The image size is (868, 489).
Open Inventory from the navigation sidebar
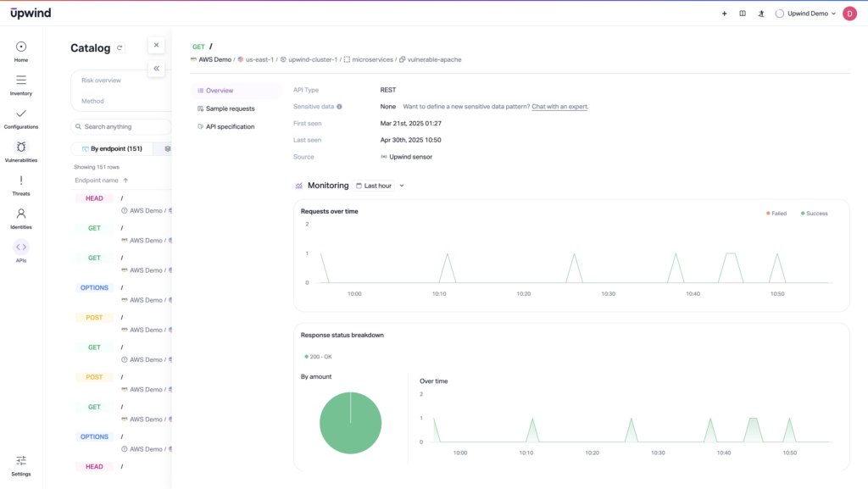coord(20,81)
